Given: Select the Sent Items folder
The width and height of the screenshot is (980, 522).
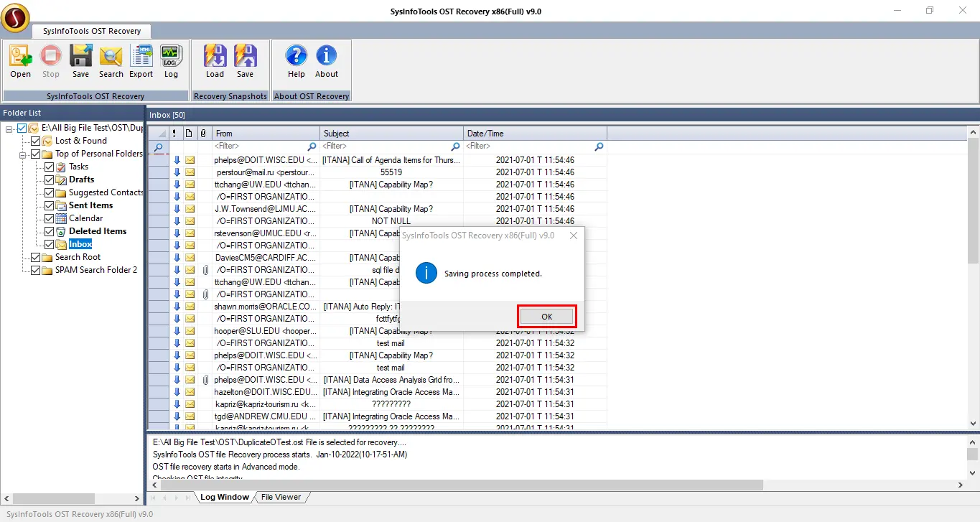Looking at the screenshot, I should pos(90,205).
